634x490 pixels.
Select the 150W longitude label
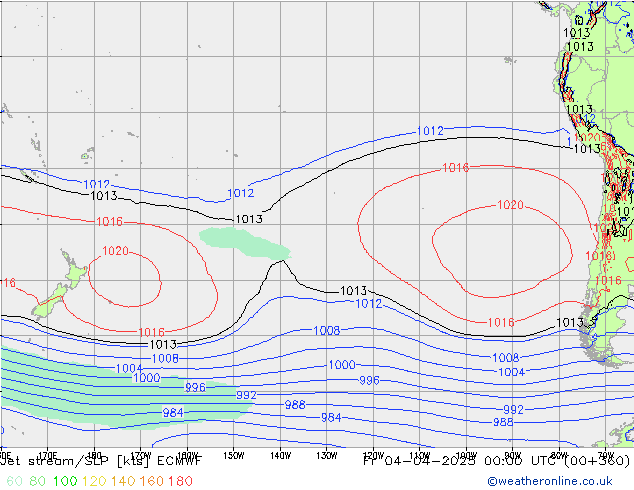(x=234, y=455)
